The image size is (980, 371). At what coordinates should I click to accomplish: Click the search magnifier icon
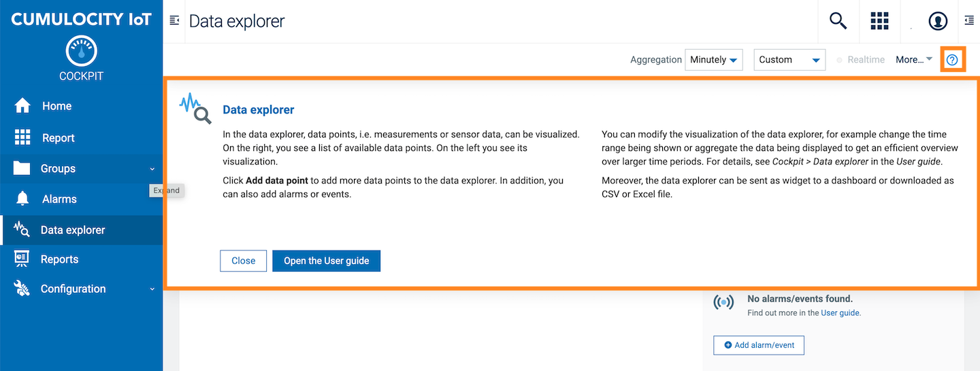point(838,21)
